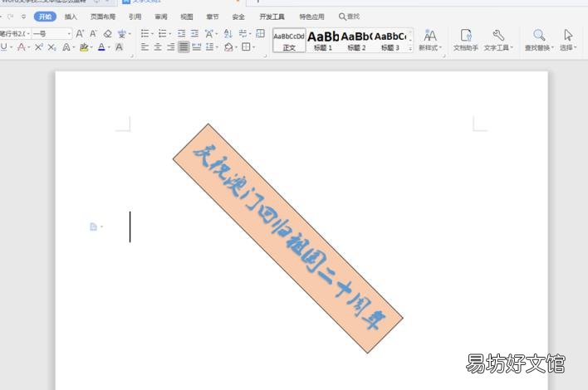Expand the styles gallery list

[x=410, y=48]
